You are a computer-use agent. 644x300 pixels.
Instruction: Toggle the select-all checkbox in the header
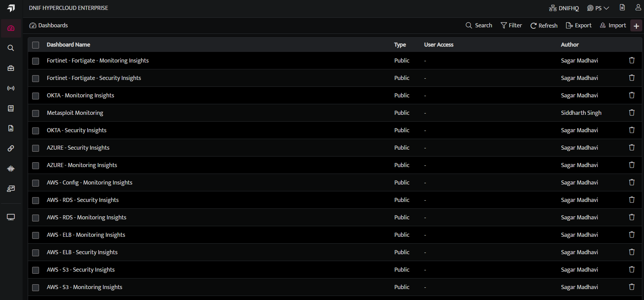(36, 45)
